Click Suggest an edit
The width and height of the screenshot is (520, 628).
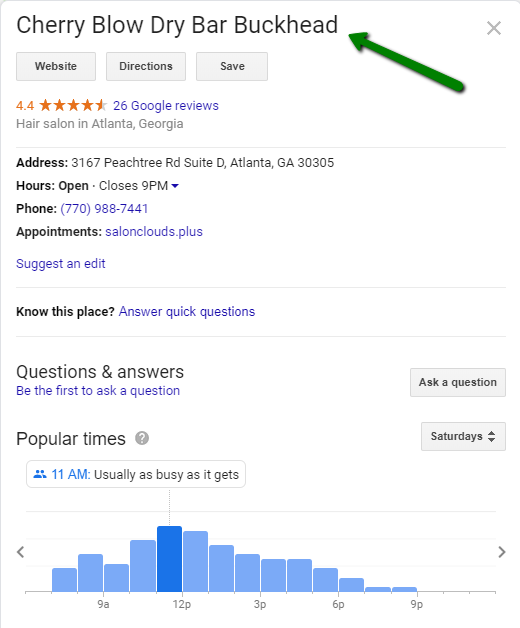click(60, 264)
